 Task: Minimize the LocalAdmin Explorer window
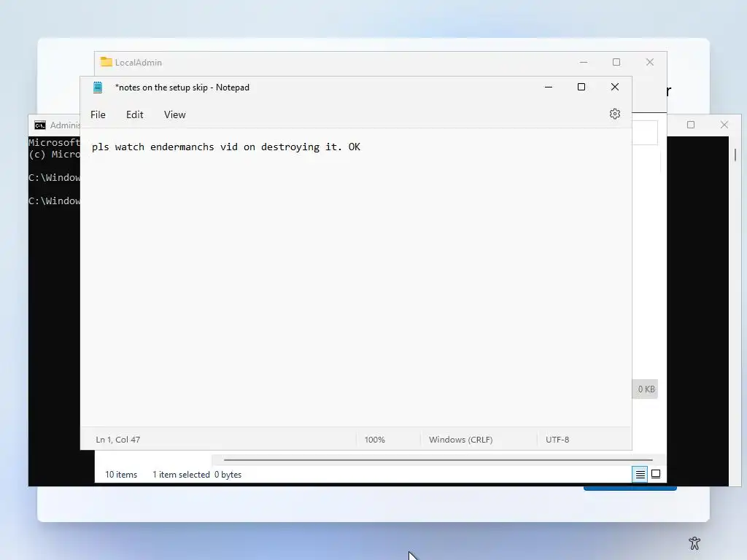click(584, 63)
